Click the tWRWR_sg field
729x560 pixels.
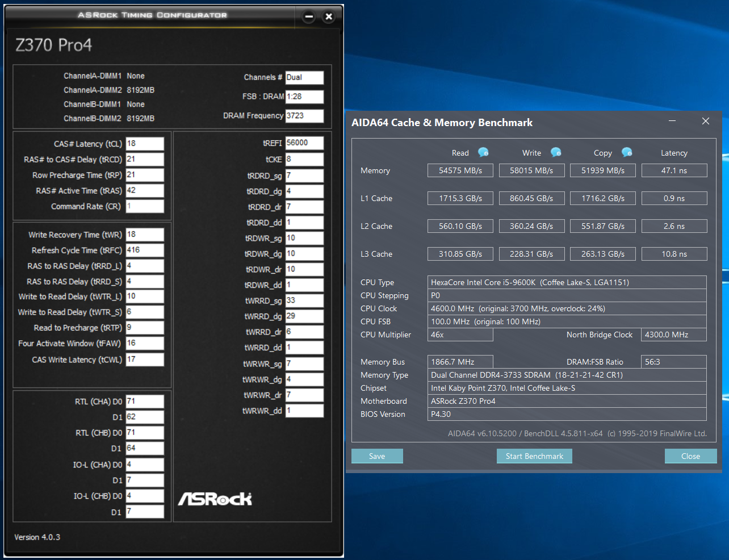304,364
